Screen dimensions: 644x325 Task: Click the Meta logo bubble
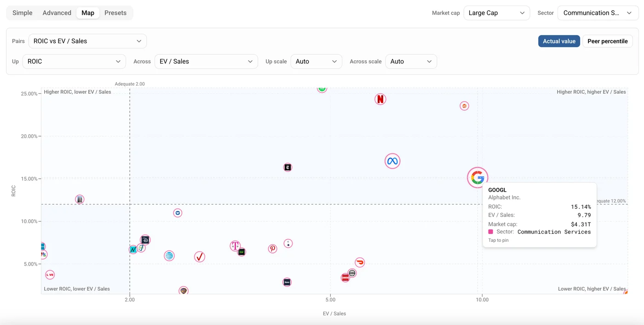click(392, 161)
